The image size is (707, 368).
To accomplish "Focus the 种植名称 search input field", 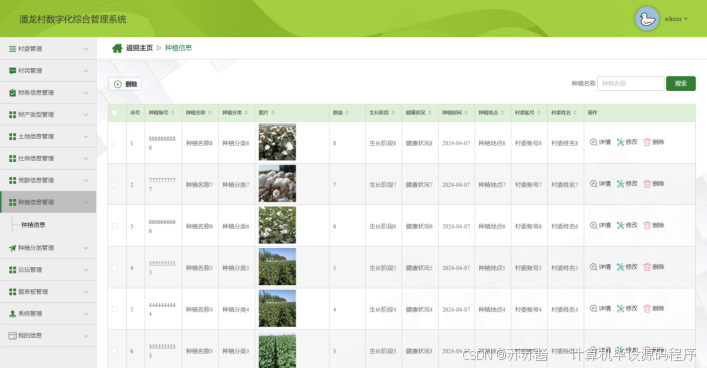I will click(x=630, y=83).
